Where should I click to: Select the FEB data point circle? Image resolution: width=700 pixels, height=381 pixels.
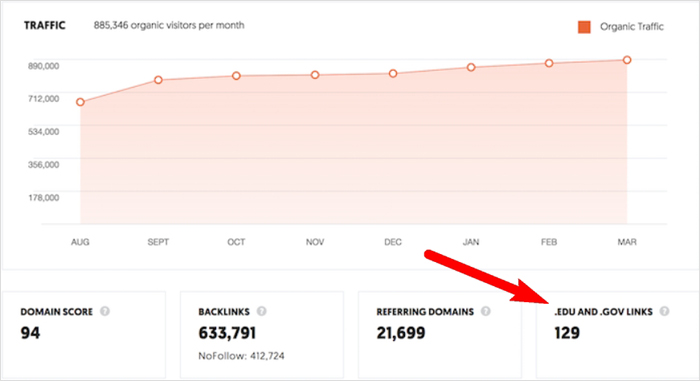tap(549, 63)
